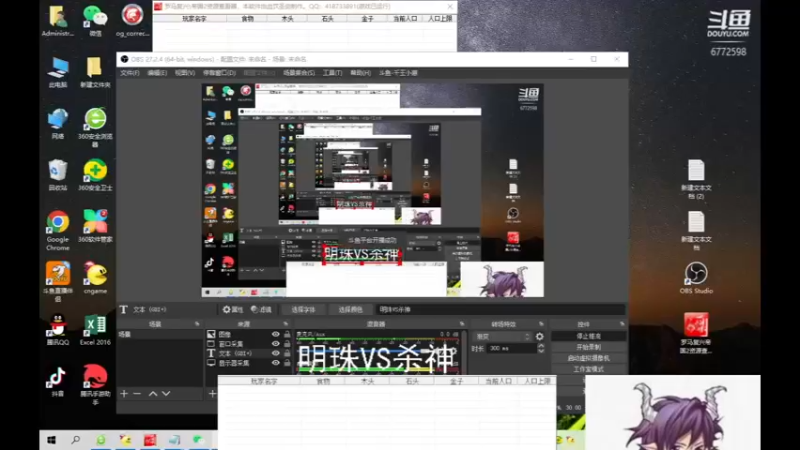Launch the og_correc red shortcut icon

[132, 19]
